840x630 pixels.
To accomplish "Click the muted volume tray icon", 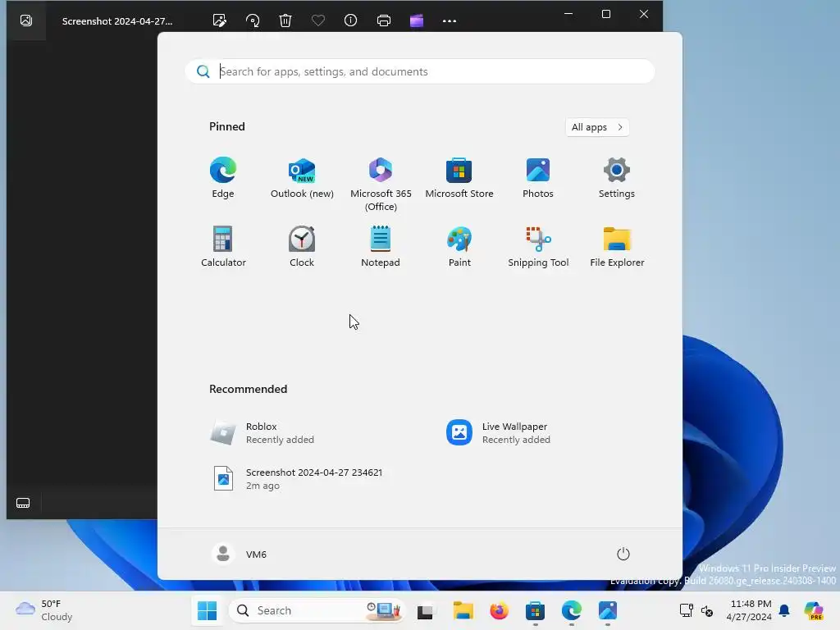I will (707, 610).
